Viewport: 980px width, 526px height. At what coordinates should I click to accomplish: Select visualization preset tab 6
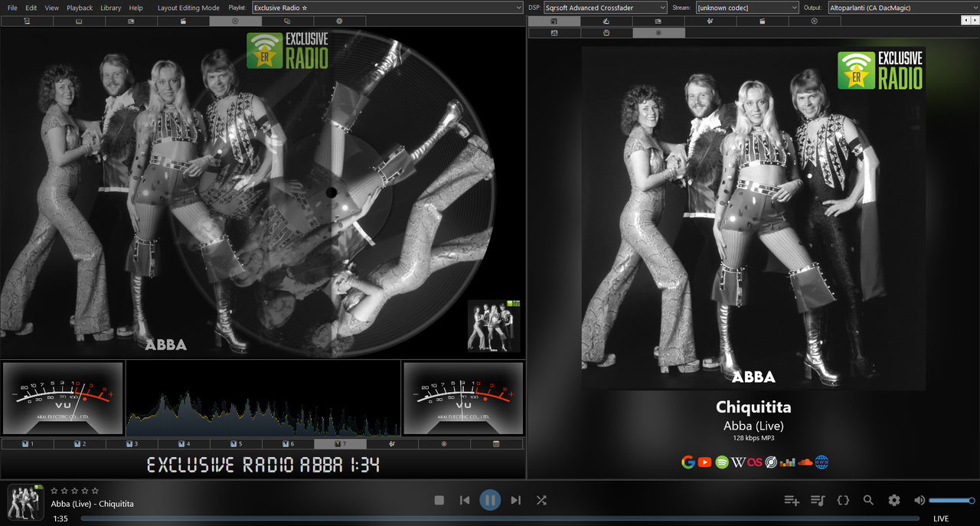tap(288, 444)
